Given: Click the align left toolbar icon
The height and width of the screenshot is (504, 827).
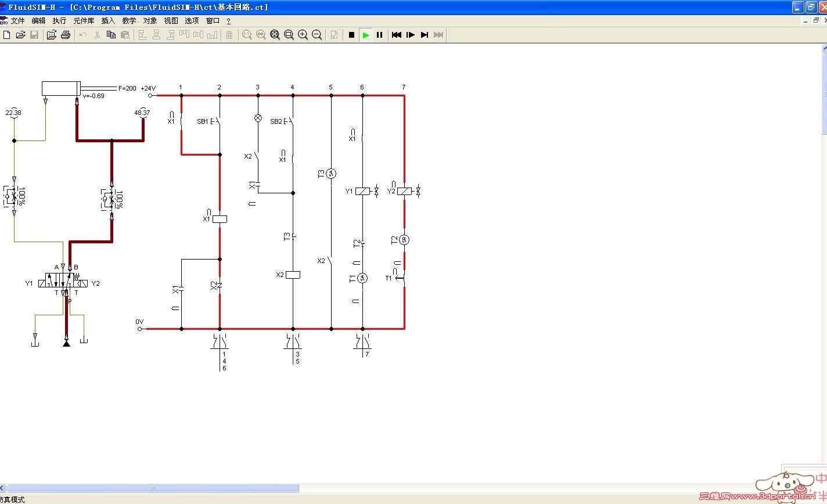Looking at the screenshot, I should tap(142, 35).
